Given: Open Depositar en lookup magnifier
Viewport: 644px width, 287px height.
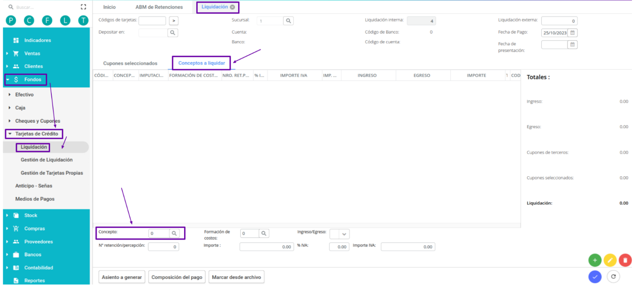Looking at the screenshot, I should [x=173, y=33].
